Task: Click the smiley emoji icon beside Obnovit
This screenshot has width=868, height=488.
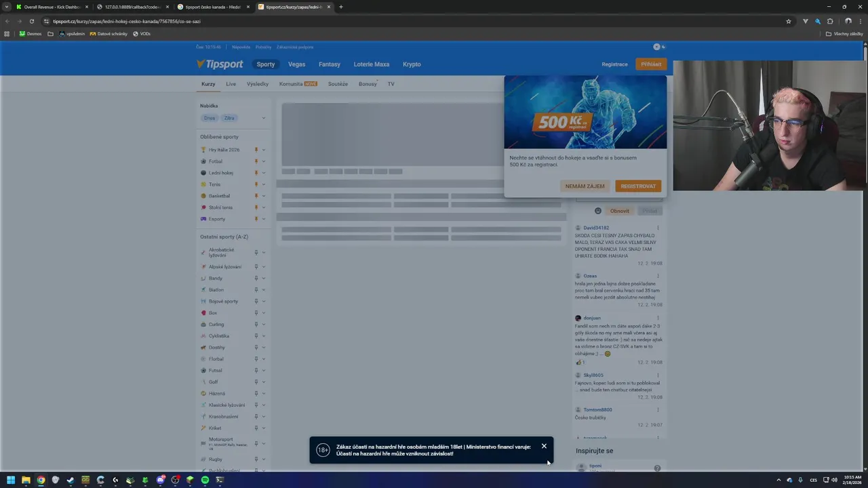Action: click(598, 211)
